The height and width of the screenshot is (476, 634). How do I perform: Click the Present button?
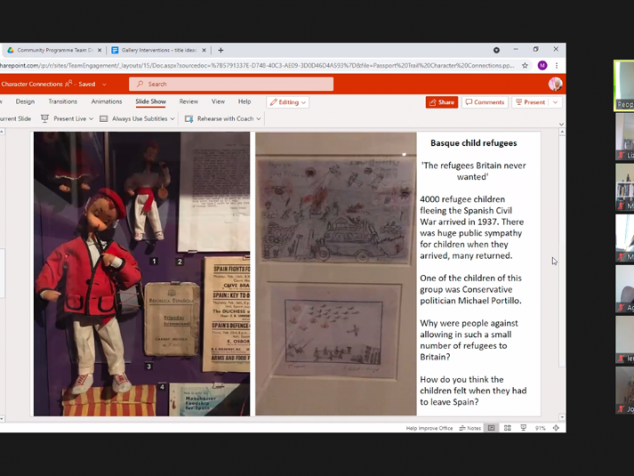(x=530, y=102)
